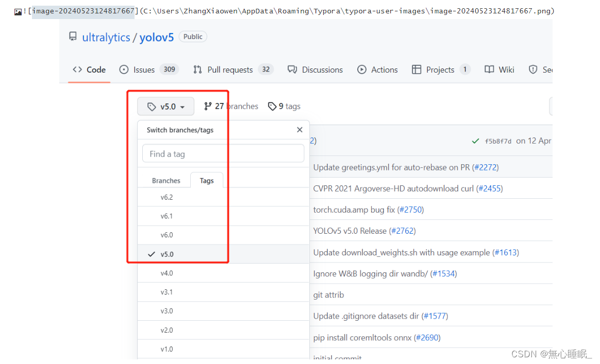Screen dimensions: 600x364
Task: Open pull request #2762 link
Action: coord(403,231)
